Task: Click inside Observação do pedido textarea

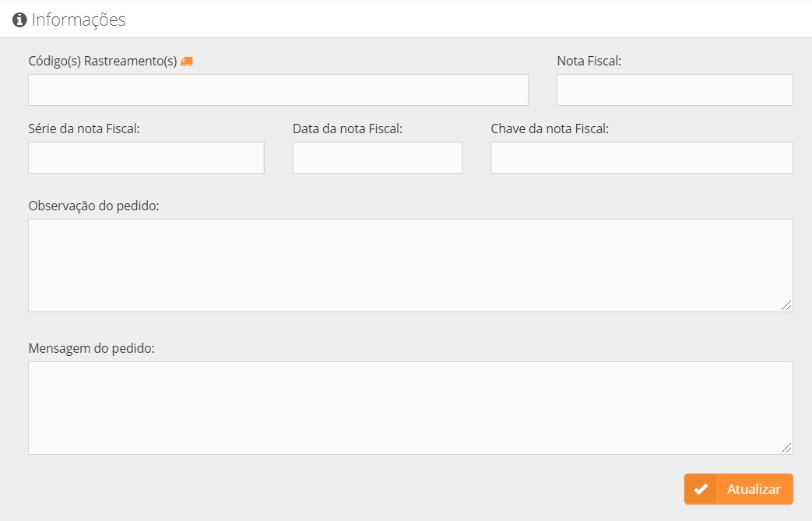Action: pyautogui.click(x=410, y=266)
